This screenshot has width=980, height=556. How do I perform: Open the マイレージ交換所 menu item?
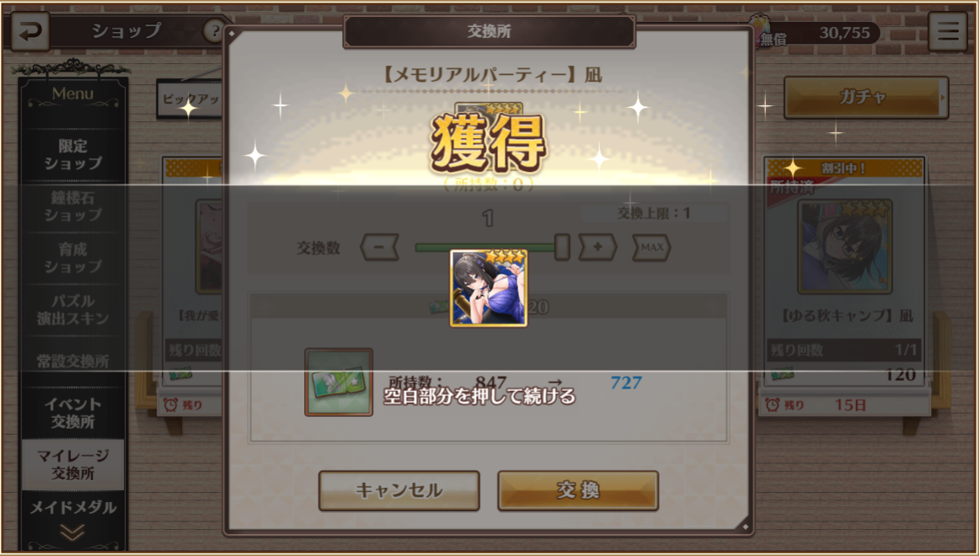point(72,464)
